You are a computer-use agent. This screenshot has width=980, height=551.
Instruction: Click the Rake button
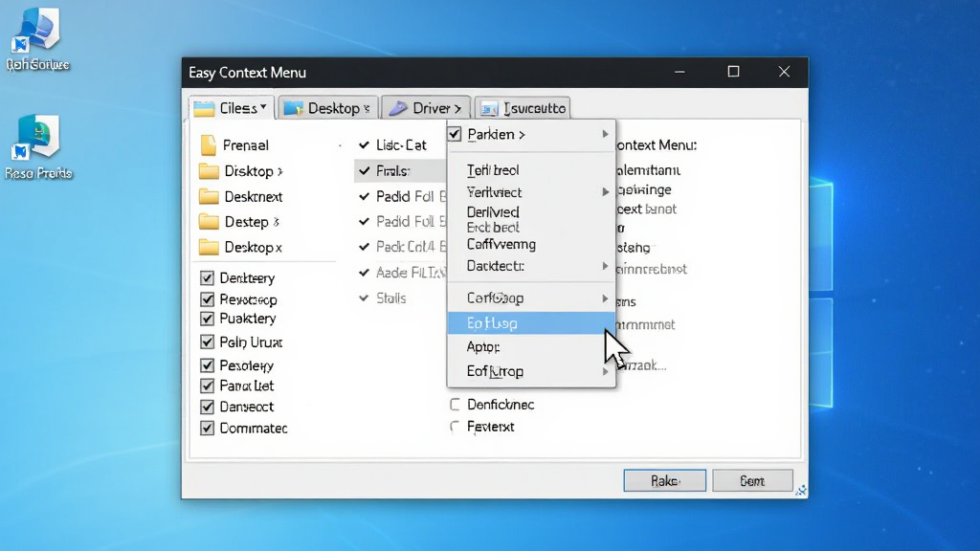664,480
